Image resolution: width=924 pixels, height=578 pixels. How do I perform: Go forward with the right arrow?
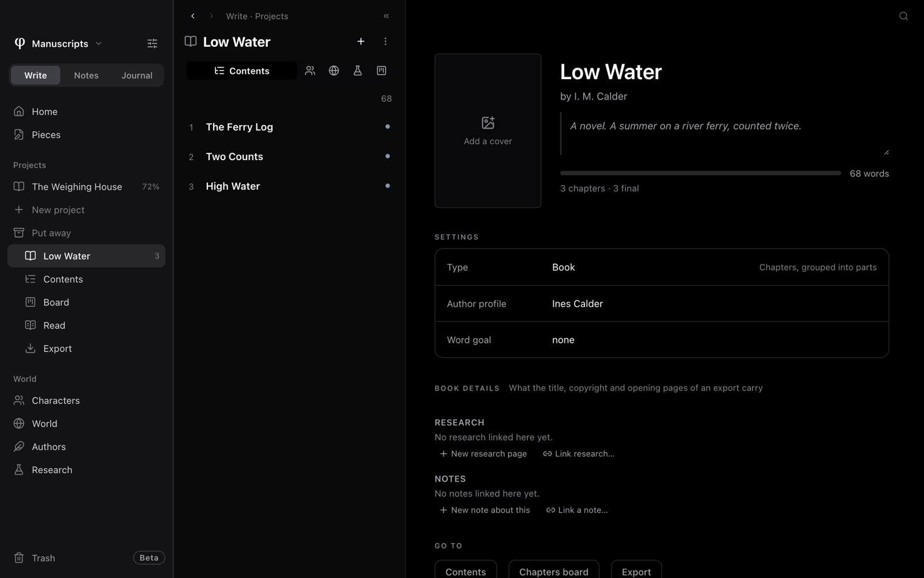(211, 16)
